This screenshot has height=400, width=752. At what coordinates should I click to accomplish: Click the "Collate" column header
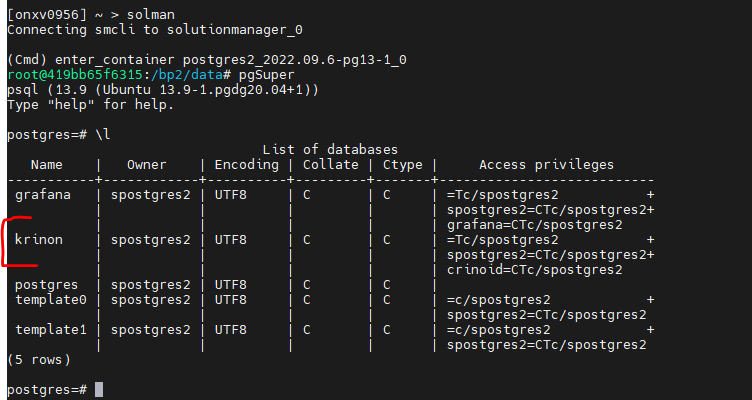(x=330, y=165)
